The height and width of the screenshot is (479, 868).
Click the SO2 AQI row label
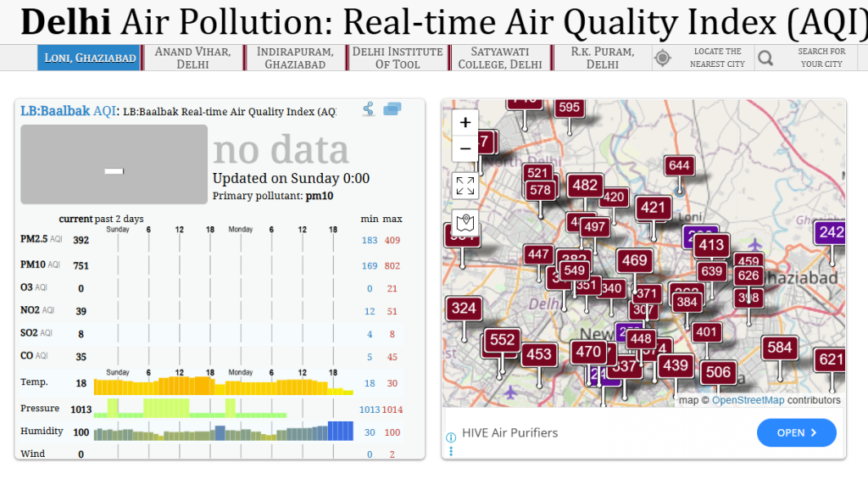[36, 333]
